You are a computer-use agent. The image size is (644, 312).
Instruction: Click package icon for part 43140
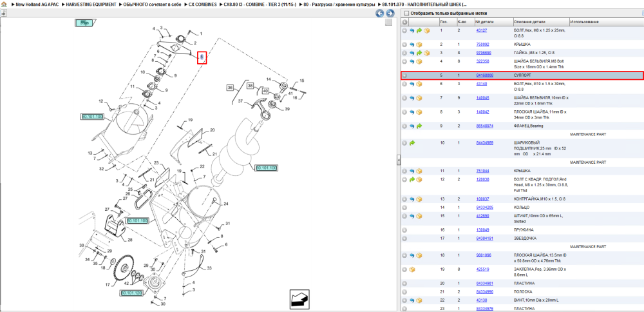point(419,84)
